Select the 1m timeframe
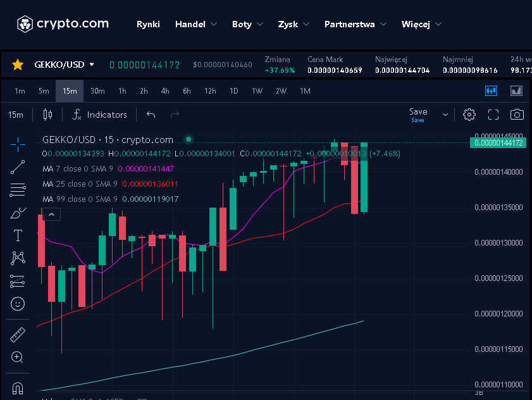The height and width of the screenshot is (400, 532). click(20, 91)
